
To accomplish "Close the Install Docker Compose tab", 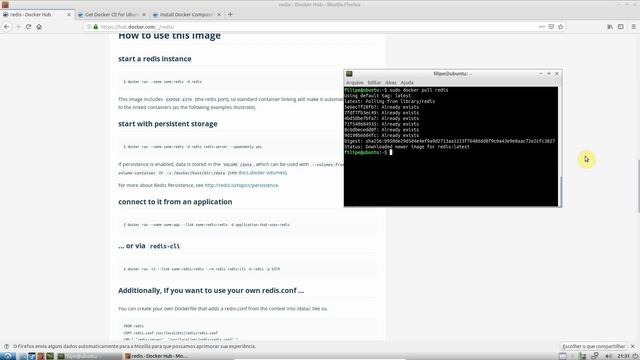I will pyautogui.click(x=219, y=14).
